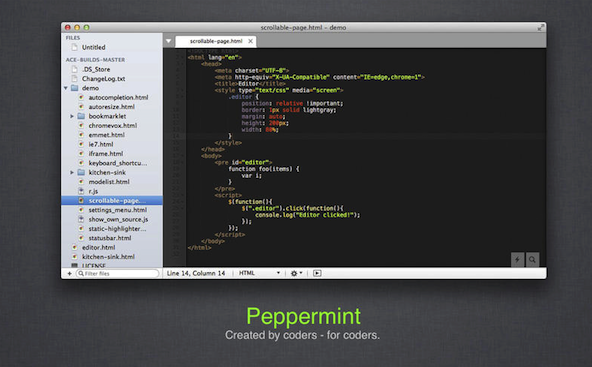592x367 pixels.
Task: Click the preview play icon in status bar
Action: click(317, 273)
